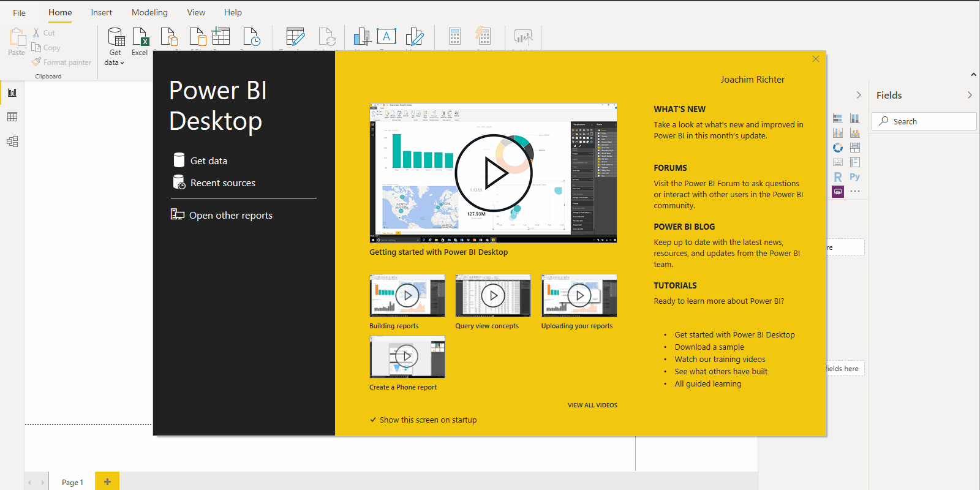The image size is (980, 490).
Task: Switch to Report view in left sidebar
Action: click(12, 92)
